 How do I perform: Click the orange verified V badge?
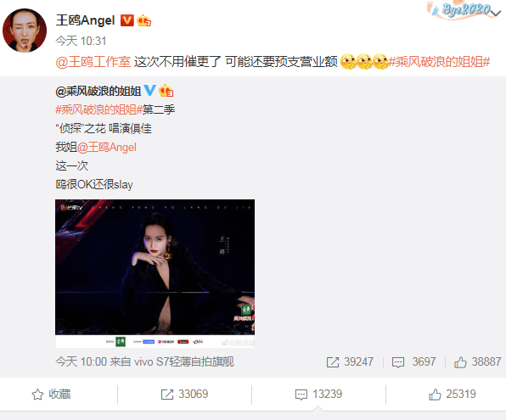pos(127,20)
